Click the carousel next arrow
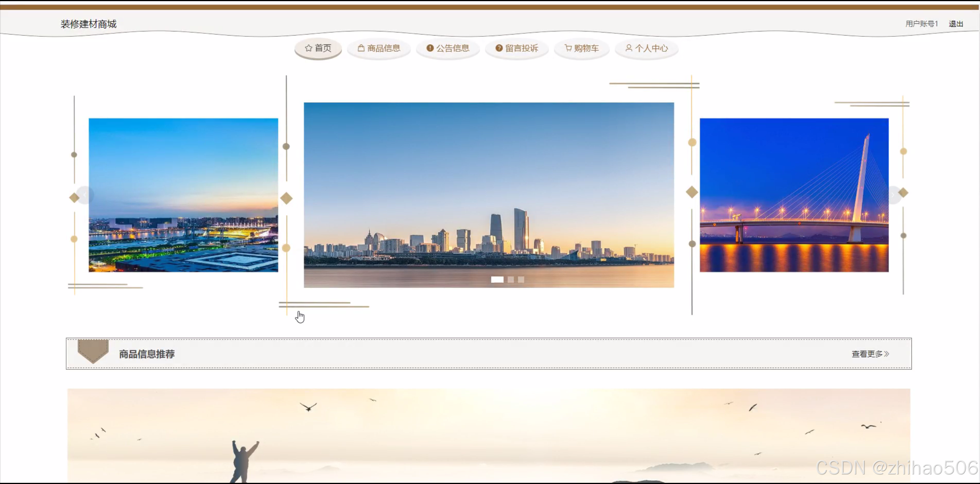This screenshot has width=980, height=484. point(893,195)
